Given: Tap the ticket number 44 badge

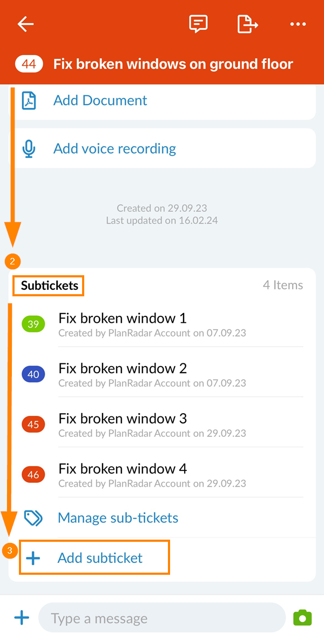Looking at the screenshot, I should click(x=29, y=64).
